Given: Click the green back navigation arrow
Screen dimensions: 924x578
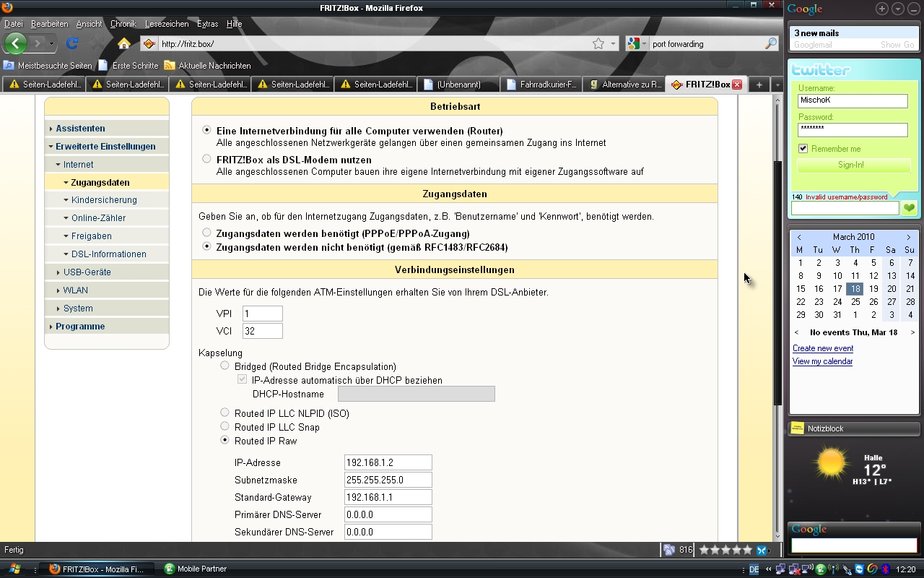Looking at the screenshot, I should (16, 43).
